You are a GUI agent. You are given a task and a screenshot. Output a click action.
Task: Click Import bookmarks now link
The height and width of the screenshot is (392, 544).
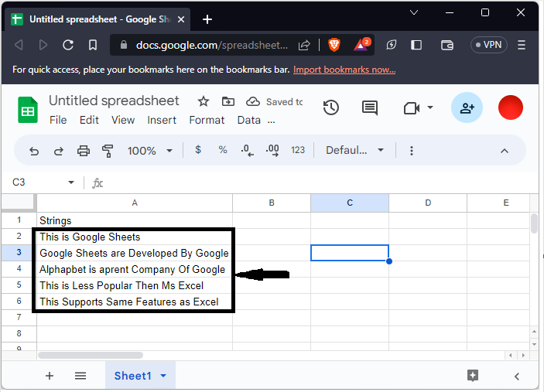pyautogui.click(x=344, y=70)
